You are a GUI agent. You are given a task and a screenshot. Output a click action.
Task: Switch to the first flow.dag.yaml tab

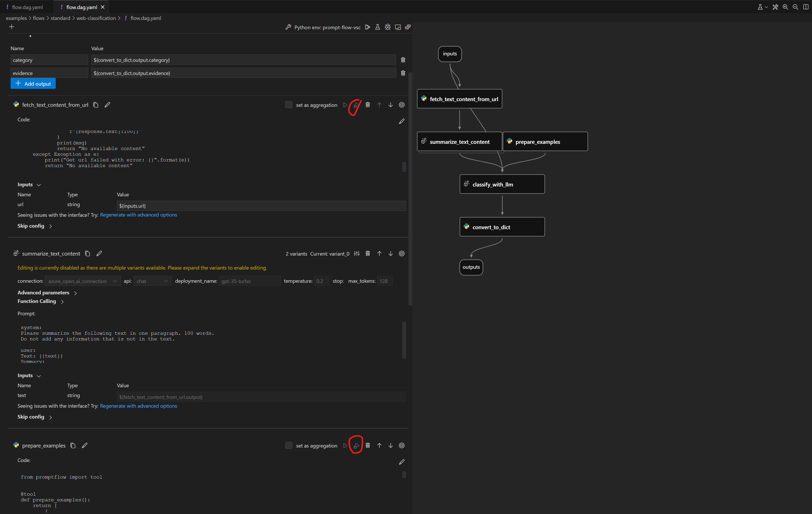click(x=27, y=7)
